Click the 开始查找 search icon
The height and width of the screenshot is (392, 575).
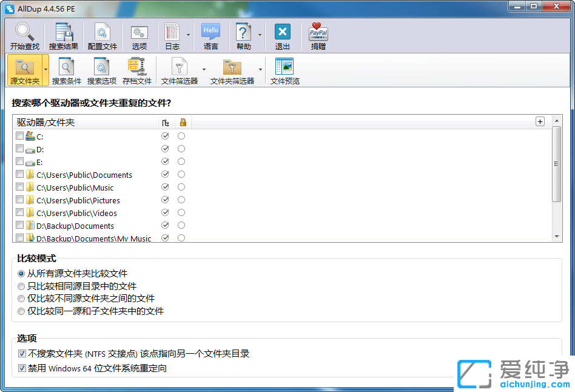[x=24, y=33]
